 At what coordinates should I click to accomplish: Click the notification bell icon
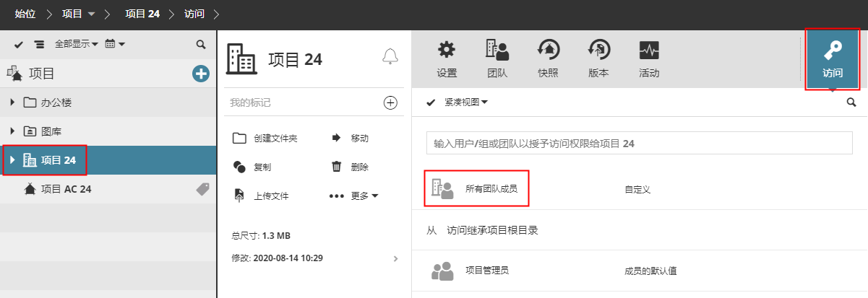click(x=390, y=56)
